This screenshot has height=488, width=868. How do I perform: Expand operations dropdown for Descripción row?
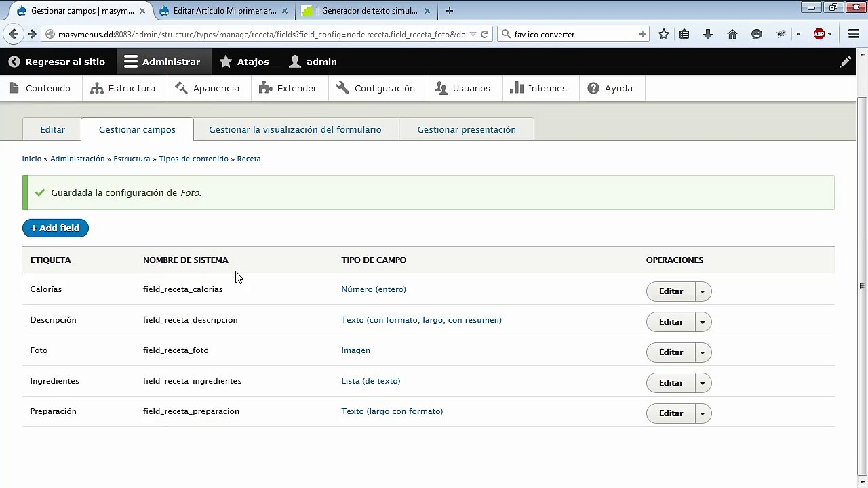point(703,322)
